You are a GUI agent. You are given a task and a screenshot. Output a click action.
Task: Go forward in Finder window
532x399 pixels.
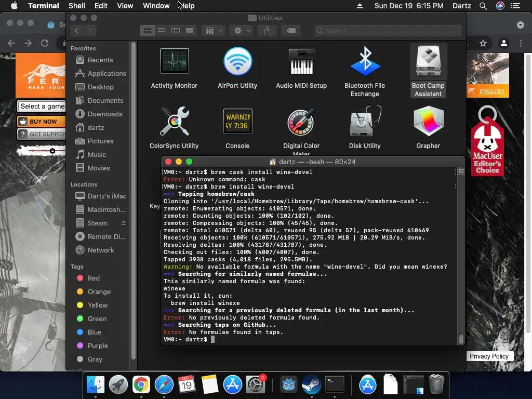tap(90, 31)
